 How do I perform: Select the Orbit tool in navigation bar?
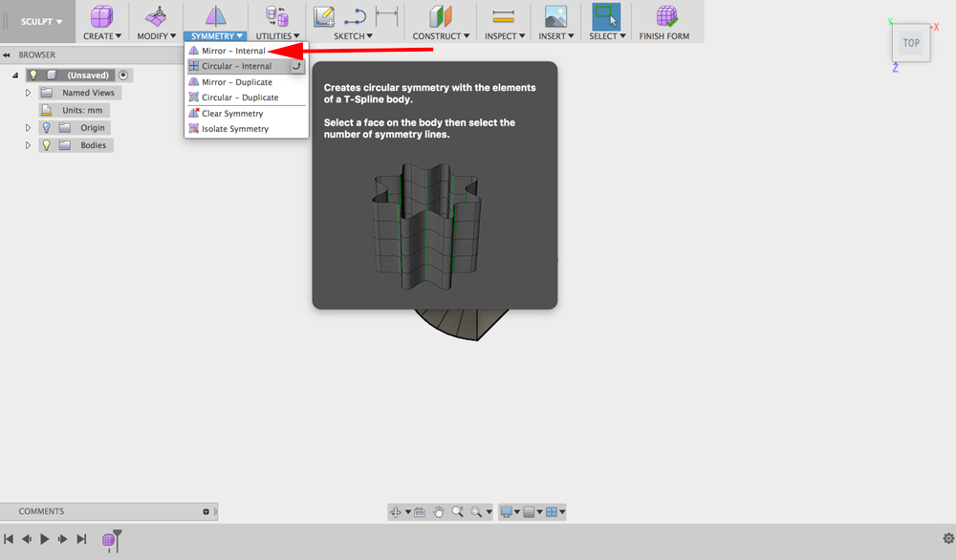(396, 512)
